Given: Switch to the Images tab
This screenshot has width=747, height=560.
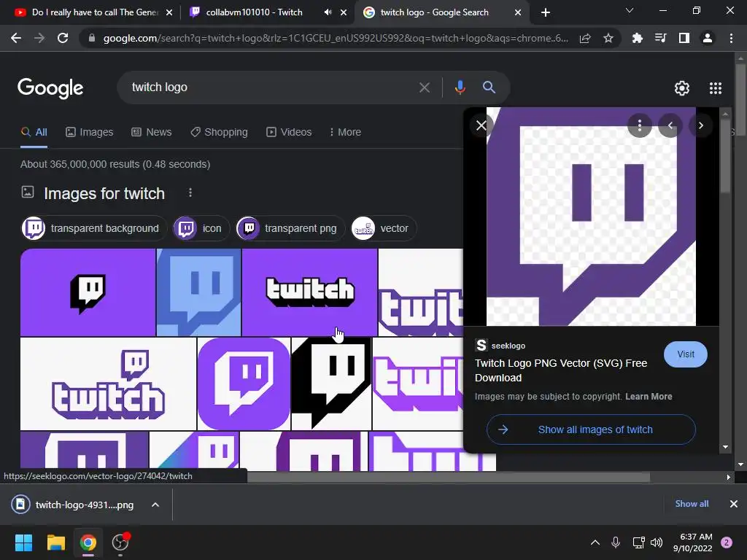Looking at the screenshot, I should (90, 133).
